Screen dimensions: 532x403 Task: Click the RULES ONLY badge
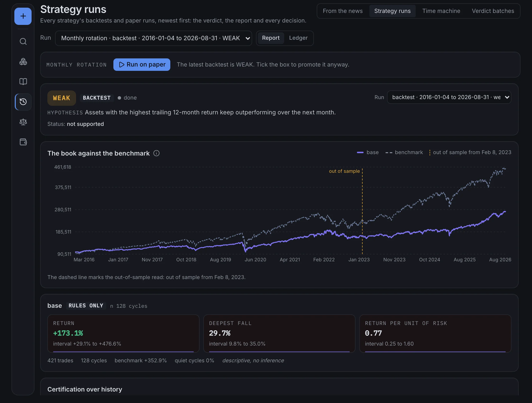[86, 306]
